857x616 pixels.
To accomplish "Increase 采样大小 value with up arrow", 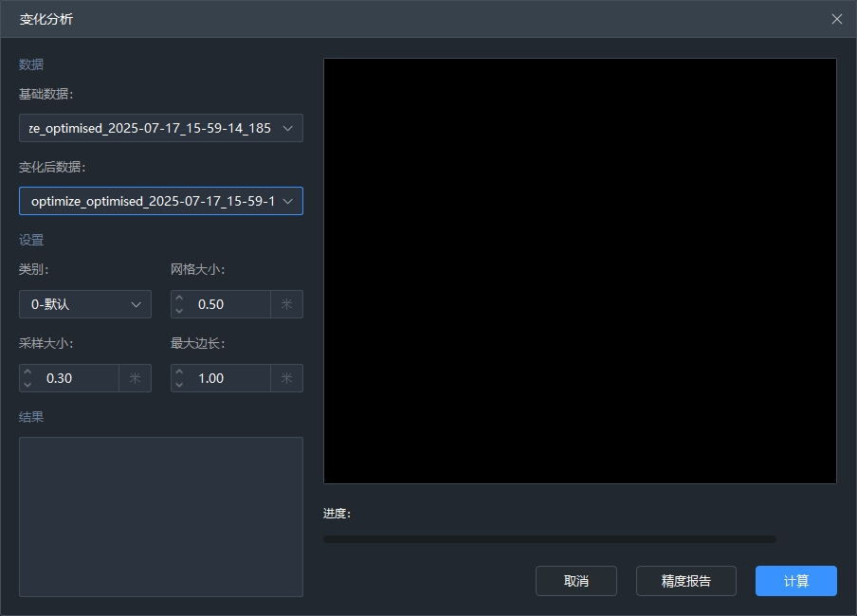I will [x=27, y=371].
